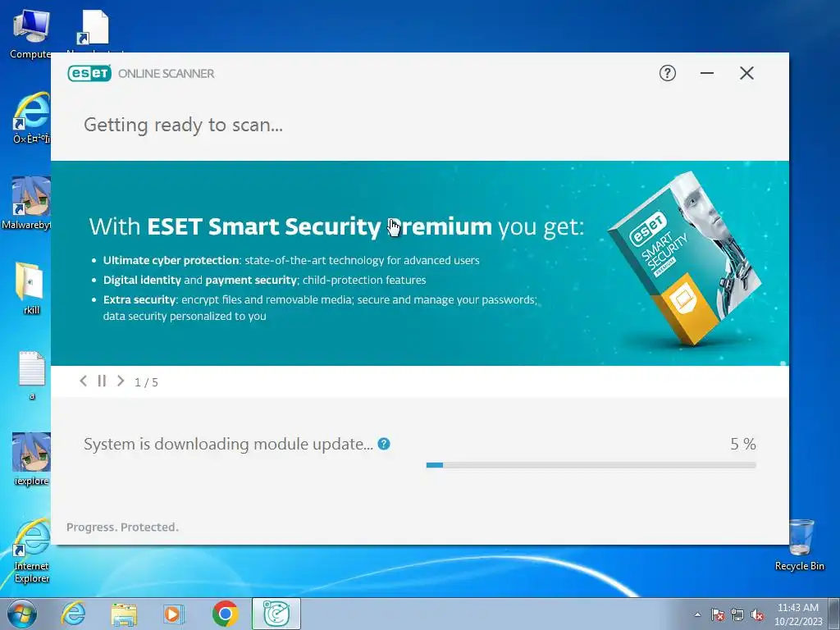
Task: Select the blank document shortcut on desktop
Action: point(94,30)
